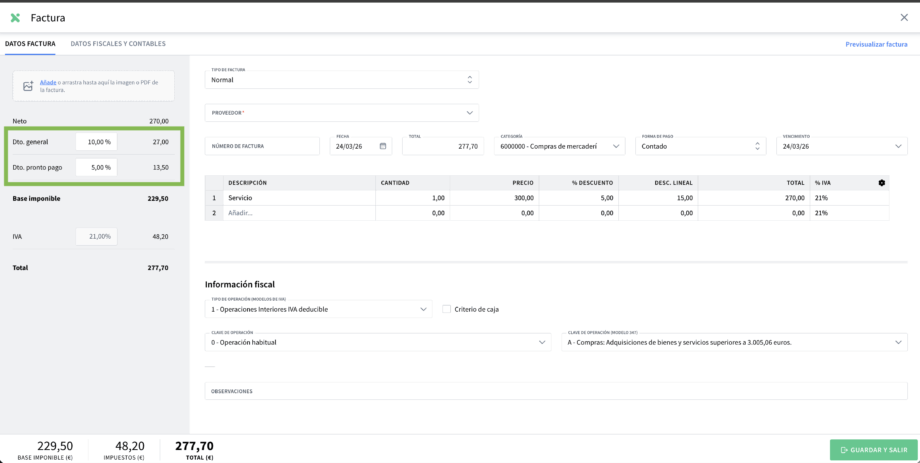Open the calendar picker in Fecha field
920x463 pixels.
click(x=383, y=146)
